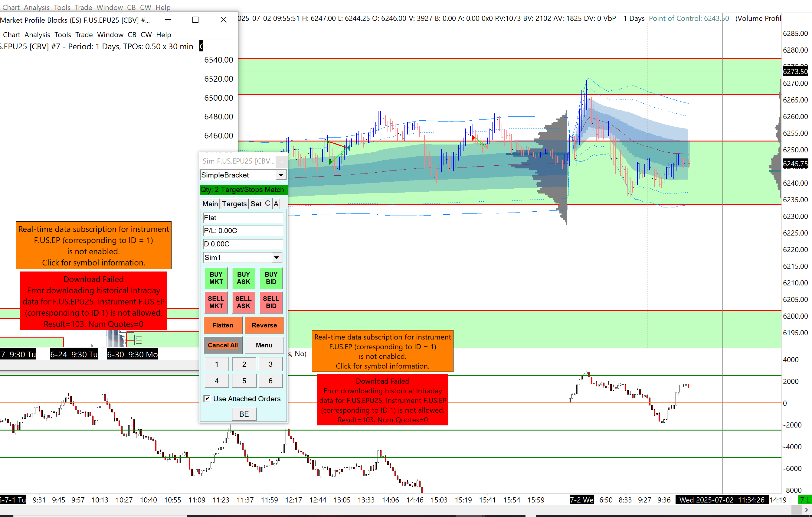Reverse the current position
812x517 pixels.
[x=264, y=325]
